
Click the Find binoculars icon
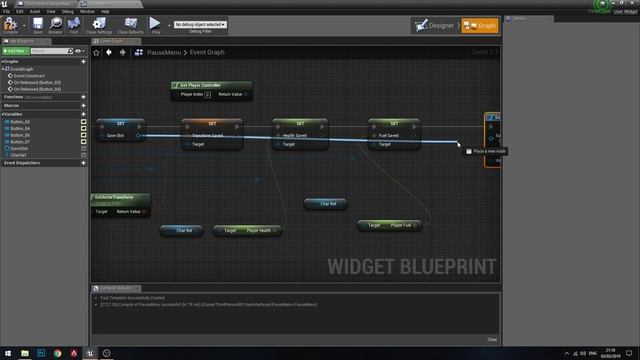pyautogui.click(x=73, y=25)
